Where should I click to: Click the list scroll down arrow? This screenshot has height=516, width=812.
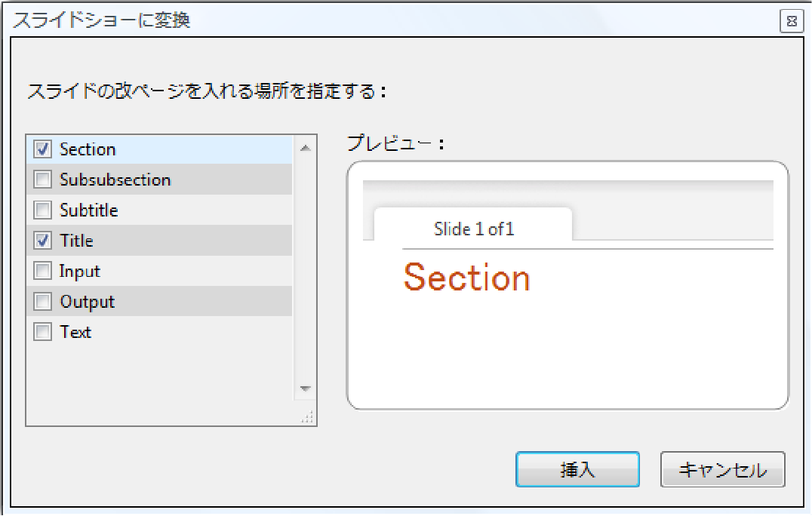click(x=306, y=389)
